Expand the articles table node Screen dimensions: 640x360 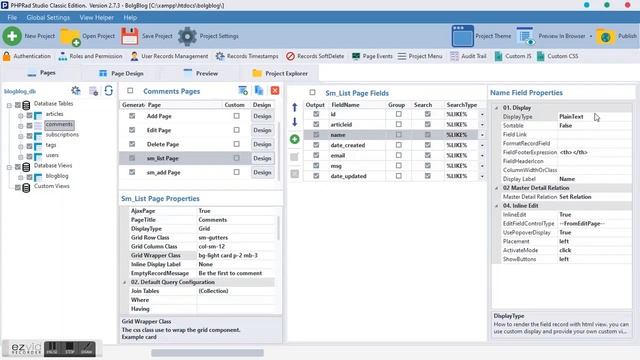20,116
